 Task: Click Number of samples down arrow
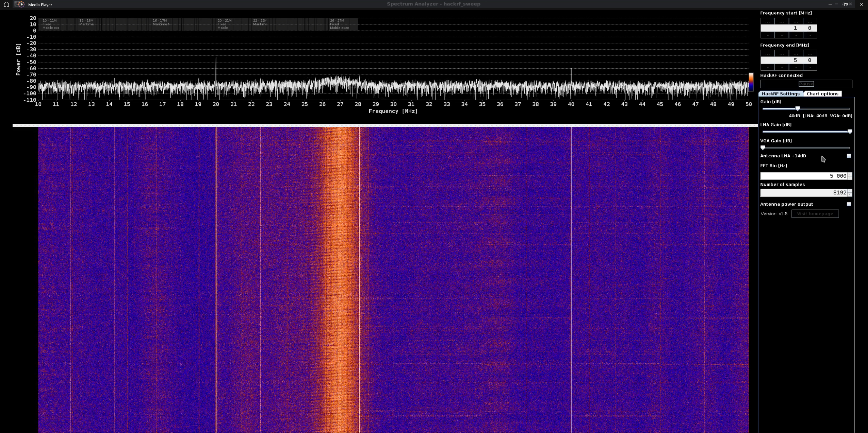[850, 195]
